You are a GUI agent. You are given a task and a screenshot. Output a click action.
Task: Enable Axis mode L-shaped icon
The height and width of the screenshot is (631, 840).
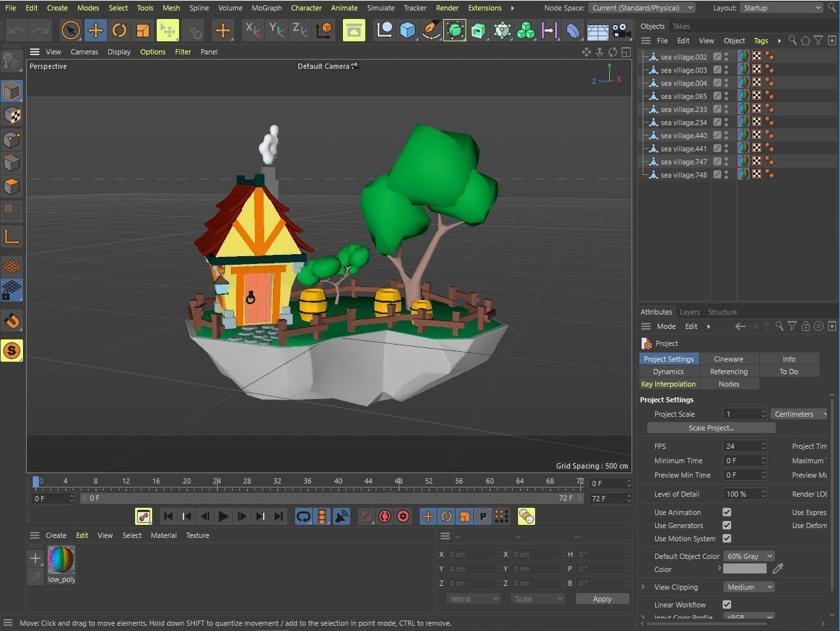(x=12, y=237)
